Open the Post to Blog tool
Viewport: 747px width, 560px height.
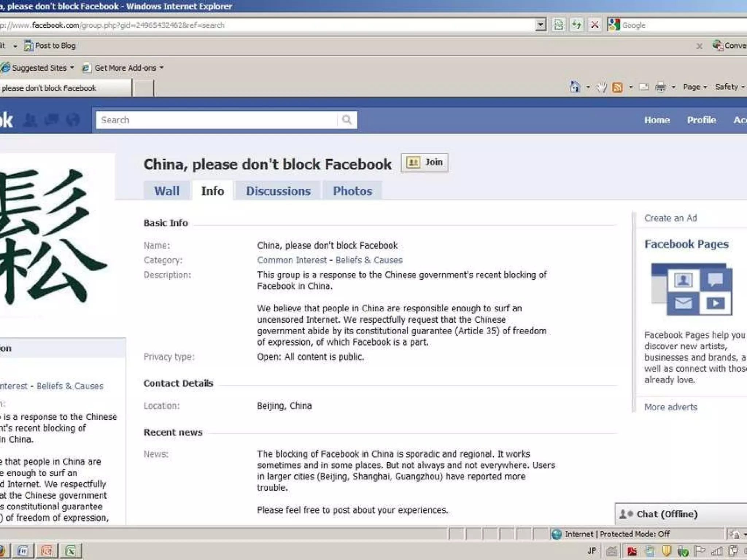(x=50, y=46)
